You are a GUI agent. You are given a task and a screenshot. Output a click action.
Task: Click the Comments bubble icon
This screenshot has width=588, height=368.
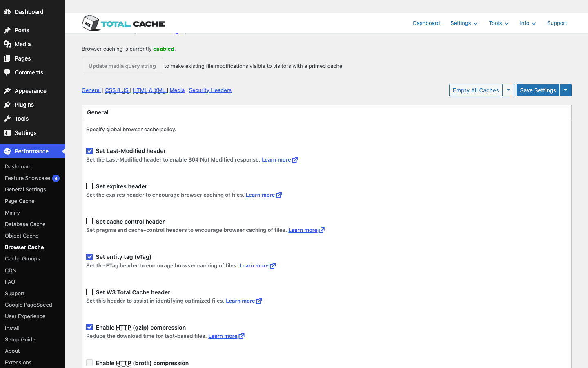point(7,72)
